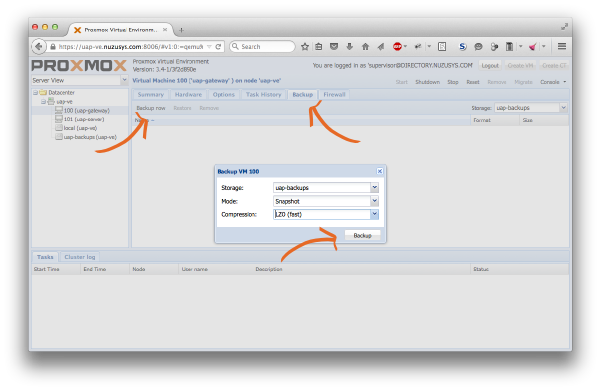Collapse the uap-ve node expander
The height and width of the screenshot is (390, 600).
coord(43,102)
